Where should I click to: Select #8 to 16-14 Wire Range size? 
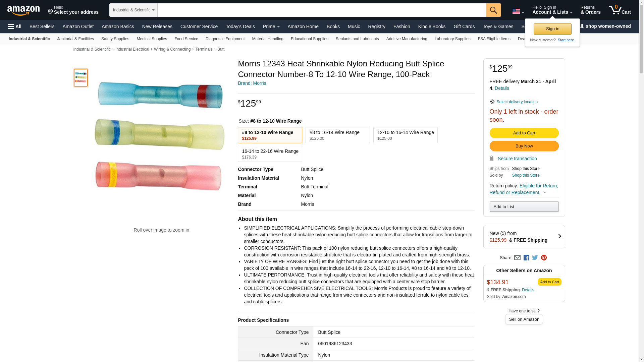[x=337, y=135]
